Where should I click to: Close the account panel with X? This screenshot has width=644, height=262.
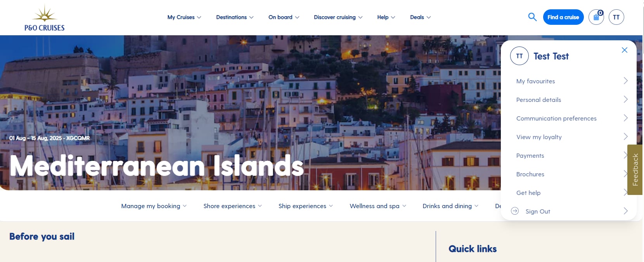click(x=624, y=50)
